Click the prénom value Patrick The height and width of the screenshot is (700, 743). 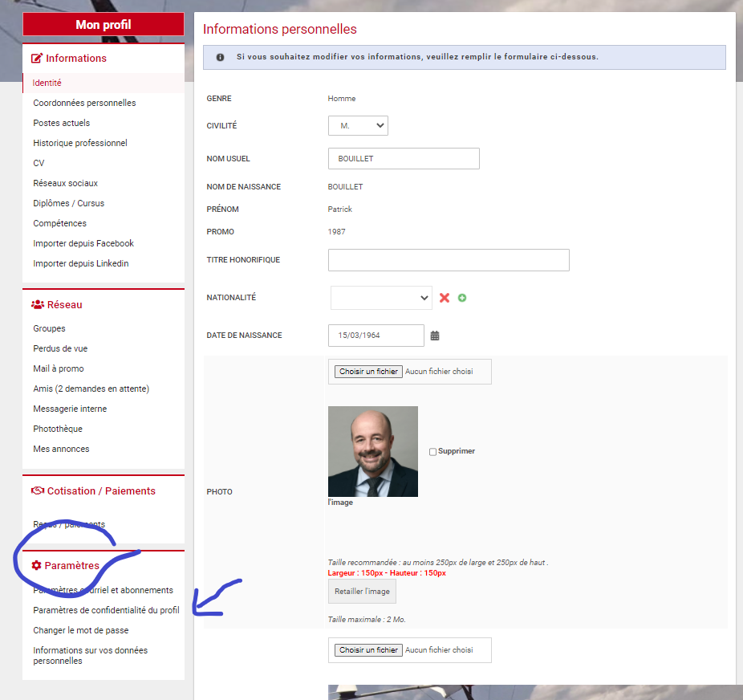coord(339,209)
